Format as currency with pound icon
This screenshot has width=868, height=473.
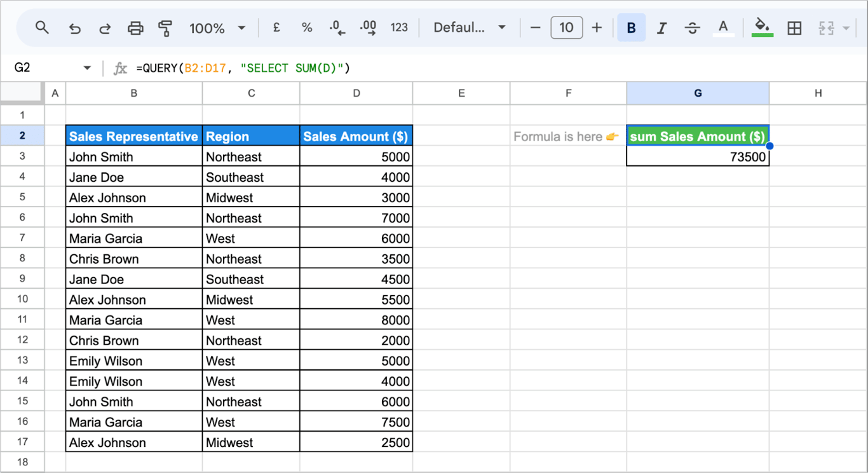[276, 27]
